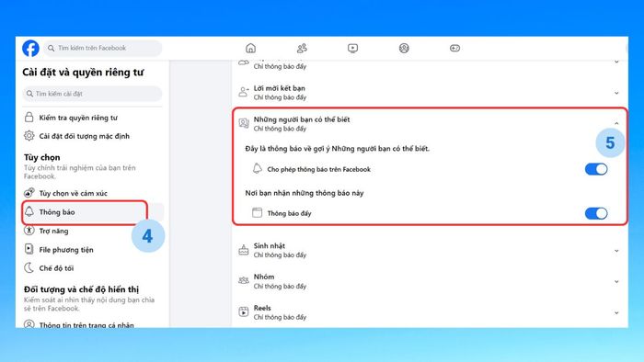
Task: Click the Tùy chọn section heading
Action: 42,157
